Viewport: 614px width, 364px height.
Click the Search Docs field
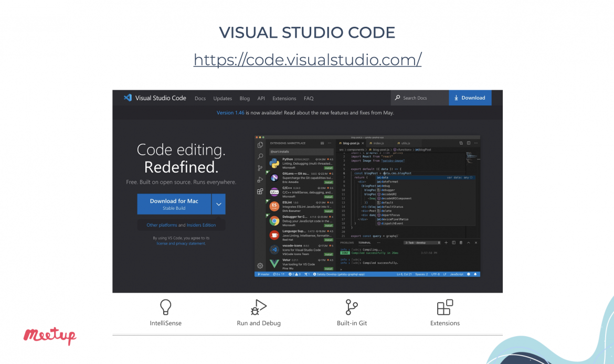click(x=420, y=98)
